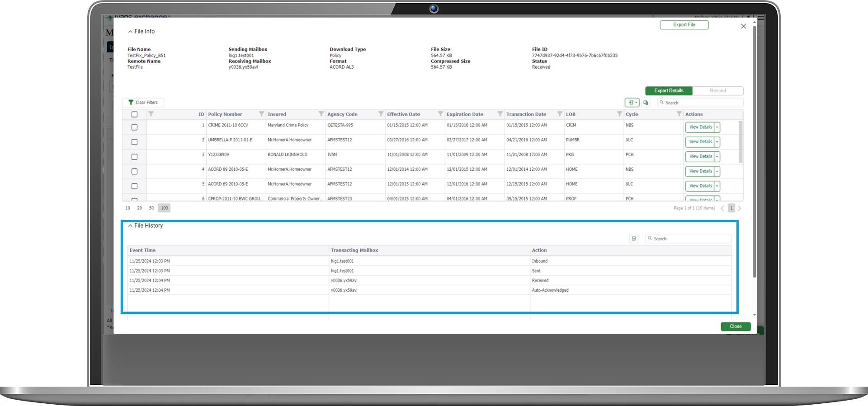Click the Insured column filter icon
The height and width of the screenshot is (406, 868).
coord(321,114)
